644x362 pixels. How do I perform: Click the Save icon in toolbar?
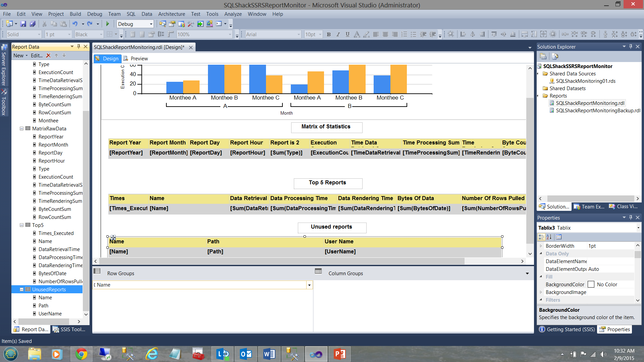[x=23, y=24]
